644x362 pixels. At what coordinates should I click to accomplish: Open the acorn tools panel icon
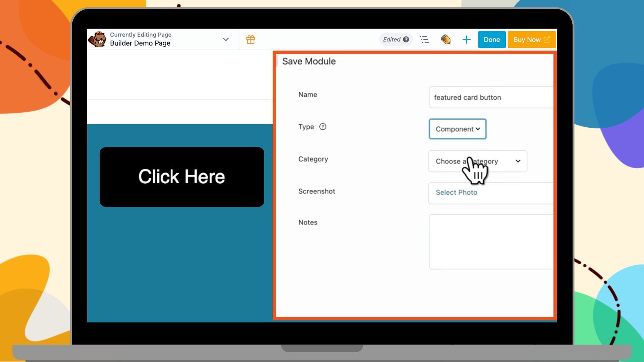pyautogui.click(x=445, y=39)
